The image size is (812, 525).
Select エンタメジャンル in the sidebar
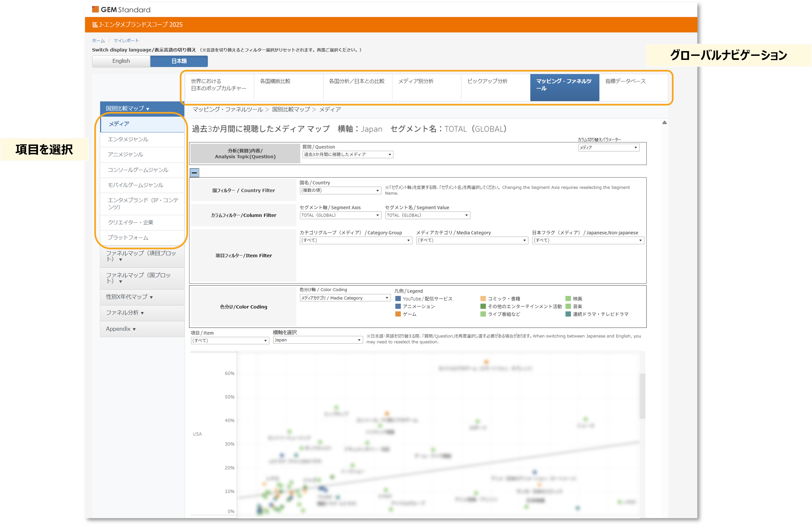pos(128,139)
